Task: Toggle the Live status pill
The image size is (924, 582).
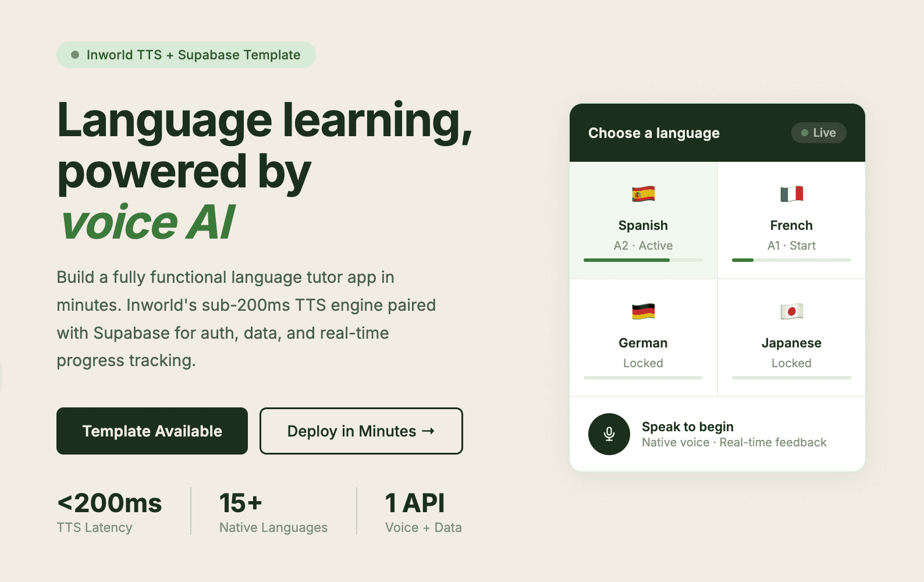Action: click(x=818, y=133)
